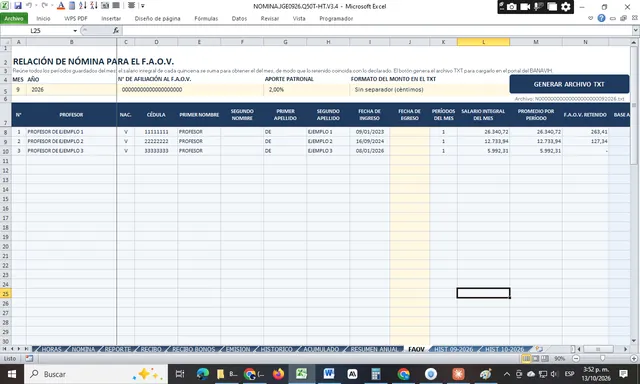
Task: Select the MES cell with value 9
Action: [x=18, y=90]
